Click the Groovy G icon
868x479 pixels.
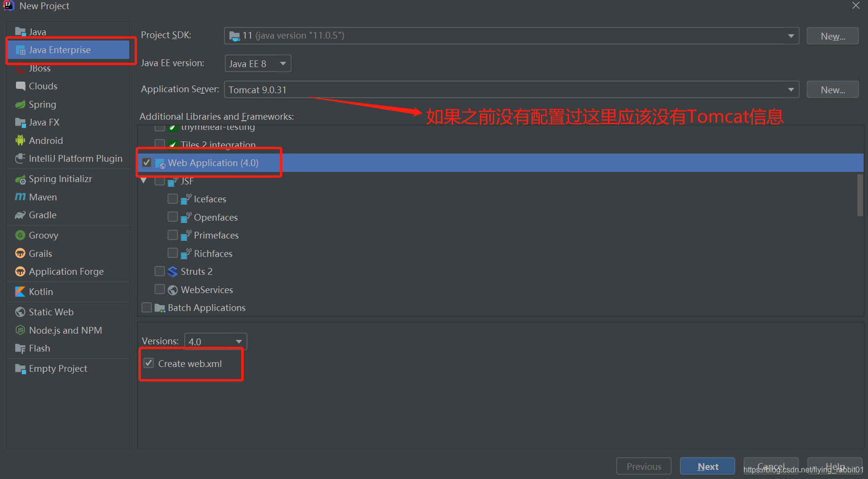point(20,235)
